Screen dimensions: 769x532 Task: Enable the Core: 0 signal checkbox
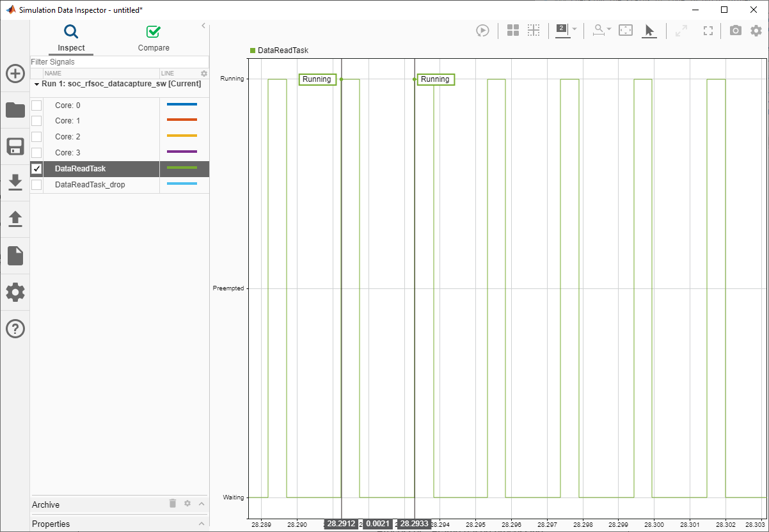pos(36,105)
